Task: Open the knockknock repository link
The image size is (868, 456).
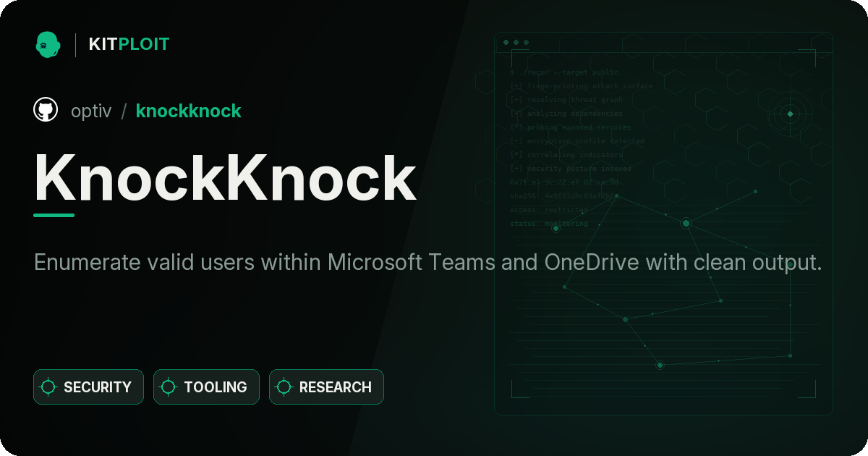Action: pos(189,111)
